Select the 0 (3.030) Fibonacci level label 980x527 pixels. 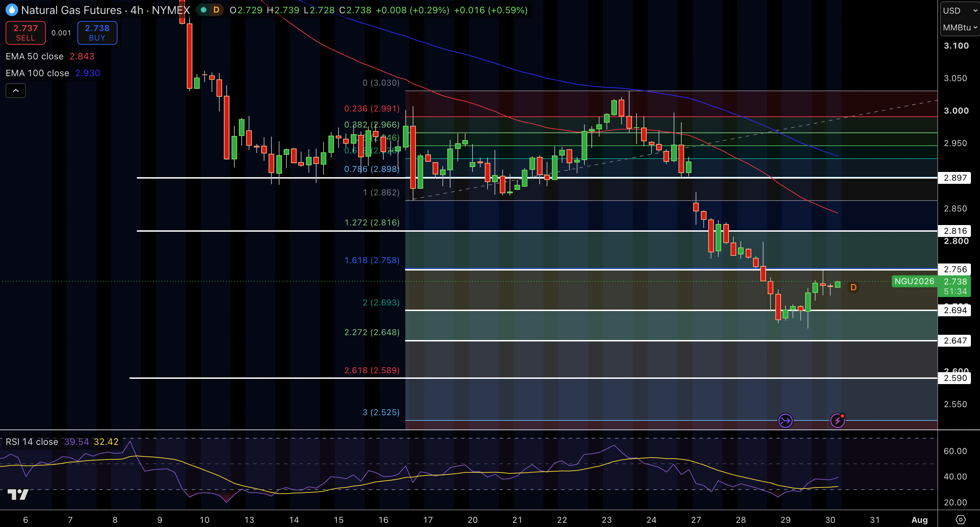pos(381,83)
